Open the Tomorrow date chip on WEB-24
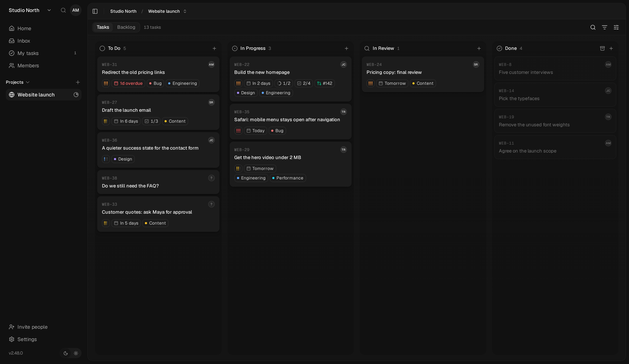629x364 pixels. (392, 83)
